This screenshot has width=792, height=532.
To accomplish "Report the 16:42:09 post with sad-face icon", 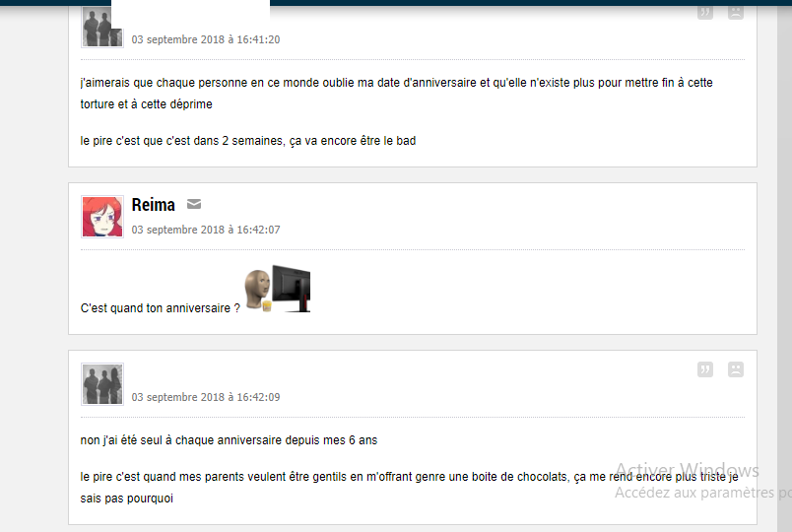I will click(x=736, y=369).
